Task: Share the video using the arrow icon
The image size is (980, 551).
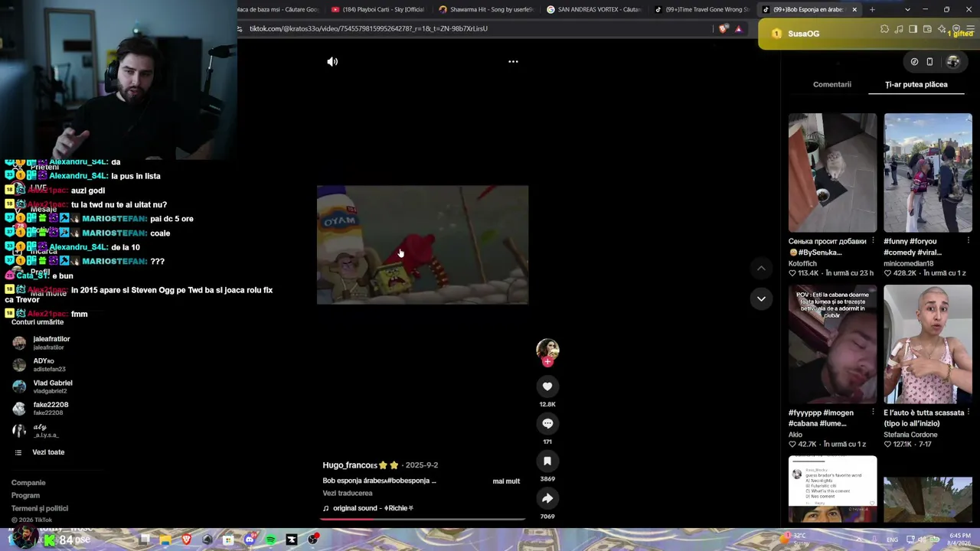Action: click(547, 498)
